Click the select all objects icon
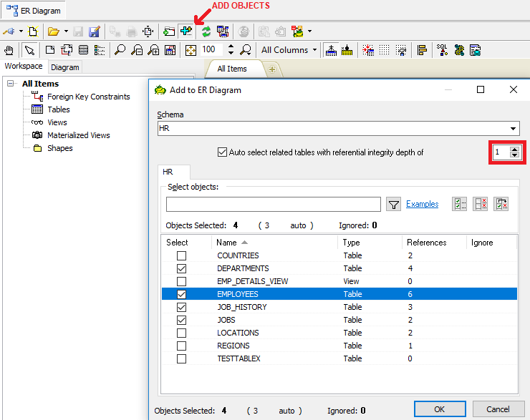Image resolution: width=530 pixels, height=420 pixels. tap(459, 205)
